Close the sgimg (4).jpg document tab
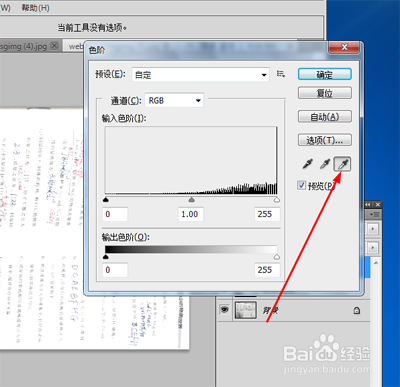The width and height of the screenshot is (400, 387). tap(55, 46)
